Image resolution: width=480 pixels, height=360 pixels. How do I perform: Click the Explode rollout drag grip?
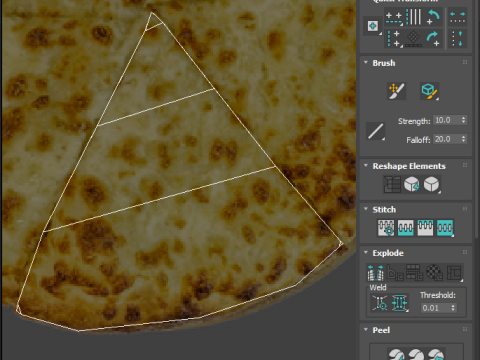(x=465, y=252)
